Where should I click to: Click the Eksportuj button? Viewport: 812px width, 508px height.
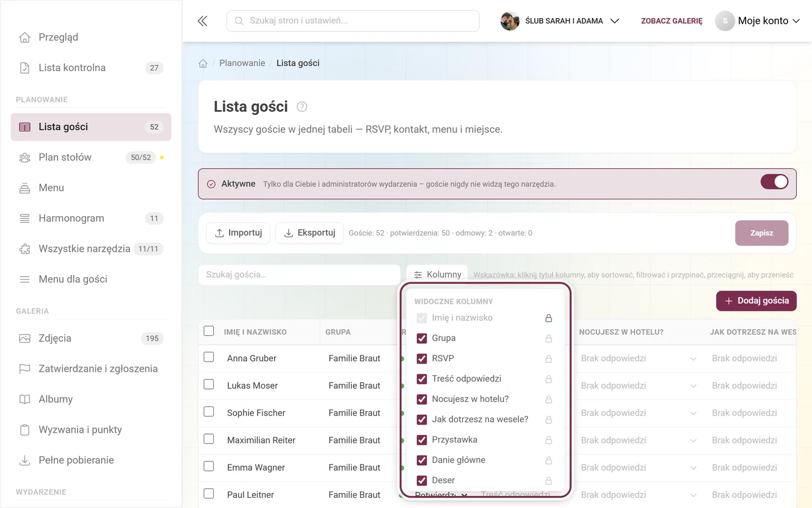tap(310, 233)
